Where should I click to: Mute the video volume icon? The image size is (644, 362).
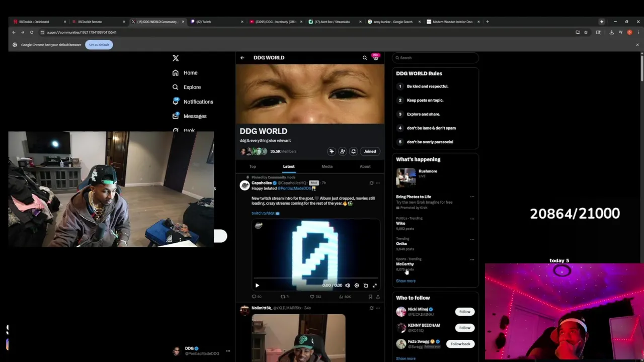pyautogui.click(x=348, y=286)
